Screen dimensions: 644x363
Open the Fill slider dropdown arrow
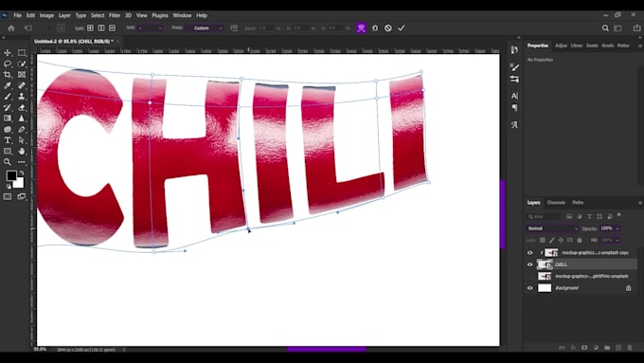pyautogui.click(x=617, y=240)
